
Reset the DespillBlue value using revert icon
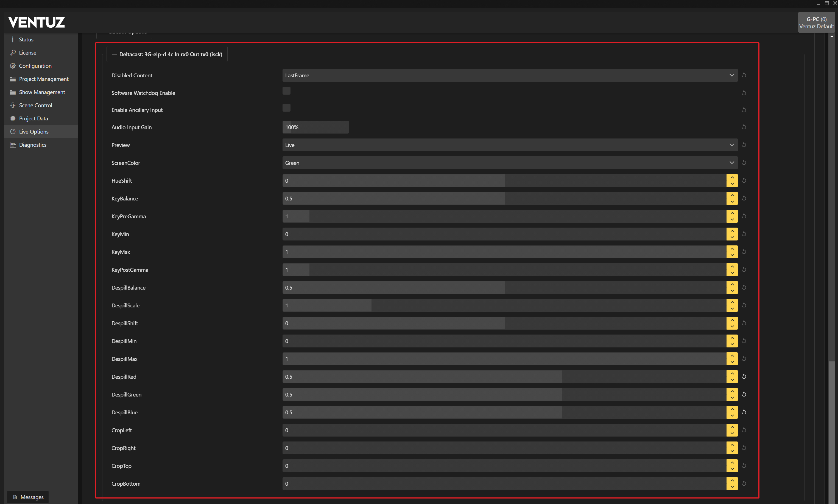pyautogui.click(x=744, y=412)
